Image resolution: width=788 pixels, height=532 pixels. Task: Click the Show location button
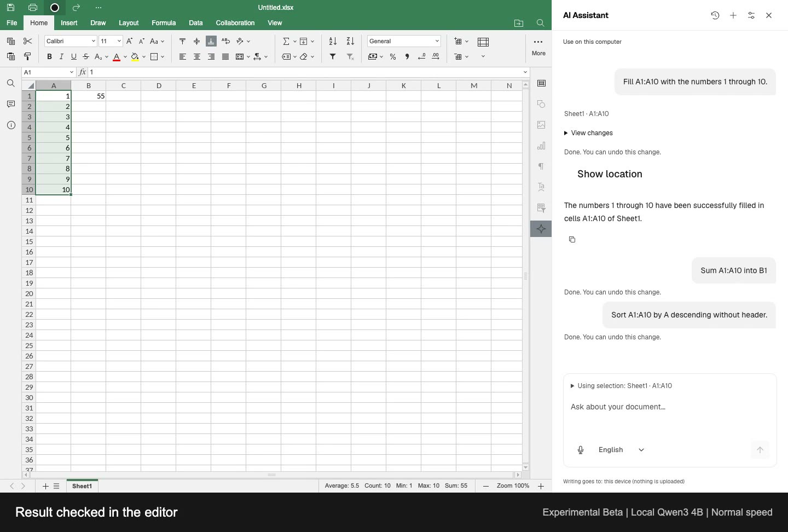(610, 174)
